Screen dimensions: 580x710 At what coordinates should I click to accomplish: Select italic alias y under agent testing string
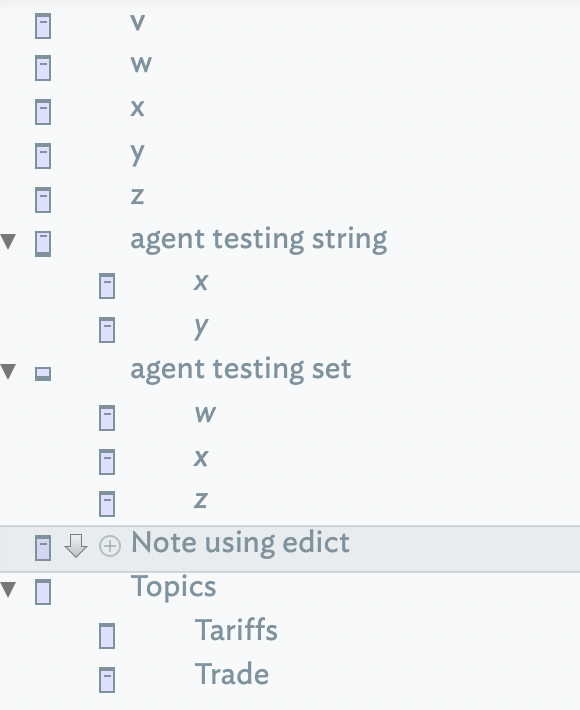pyautogui.click(x=201, y=327)
